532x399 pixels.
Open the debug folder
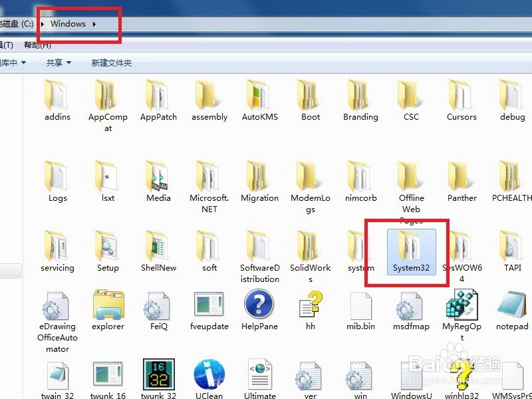tap(512, 100)
